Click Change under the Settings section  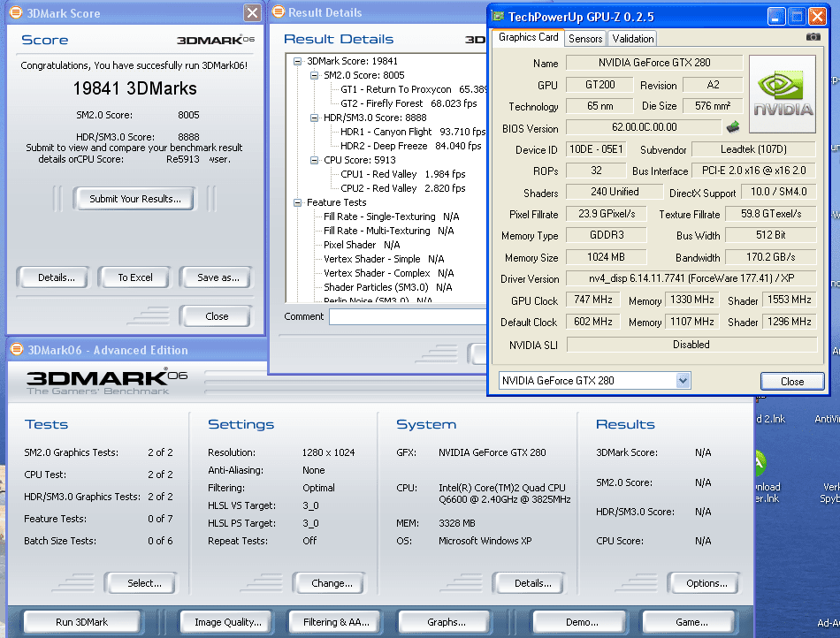(332, 583)
